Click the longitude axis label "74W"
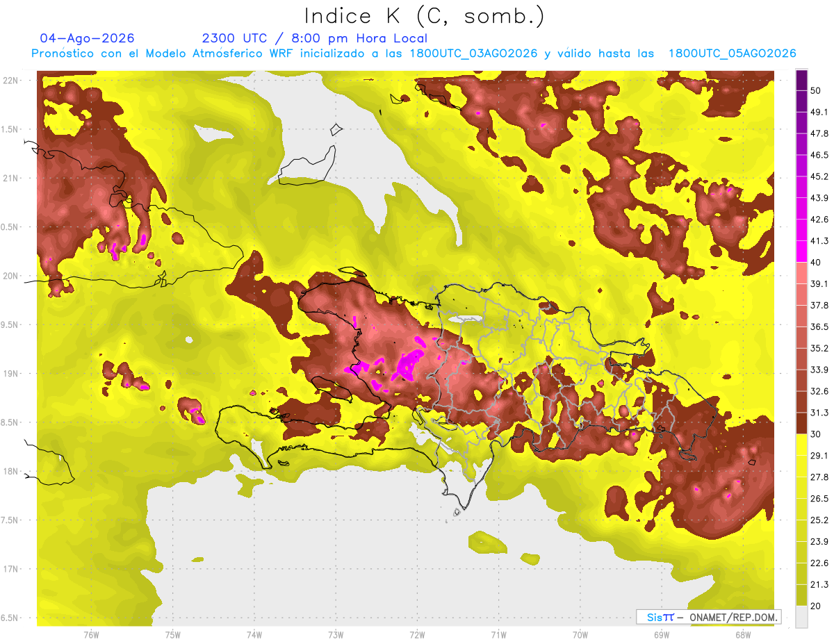The width and height of the screenshot is (834, 644). click(254, 635)
